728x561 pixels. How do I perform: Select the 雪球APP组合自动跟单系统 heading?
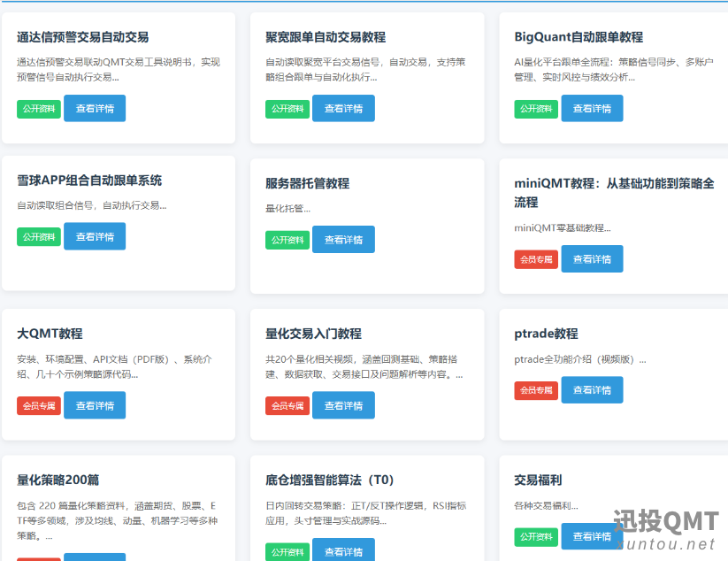(89, 181)
